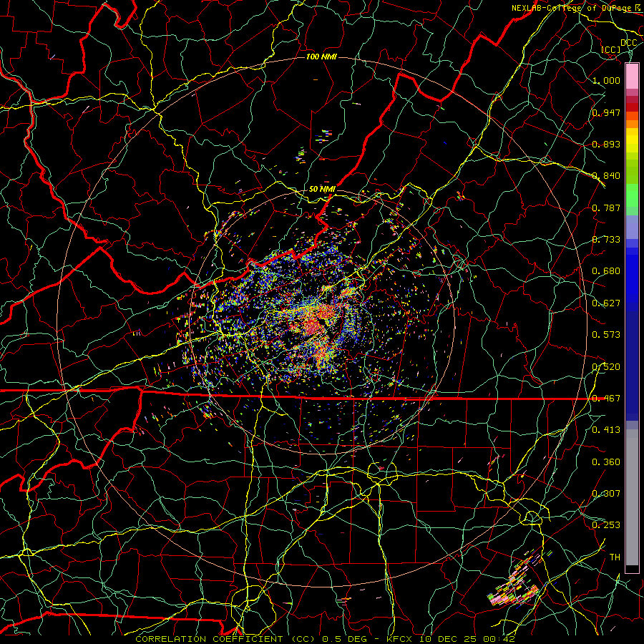Select the lavender swatch on the color scale
Image resolution: width=644 pixels, height=644 pixels.
(x=632, y=227)
